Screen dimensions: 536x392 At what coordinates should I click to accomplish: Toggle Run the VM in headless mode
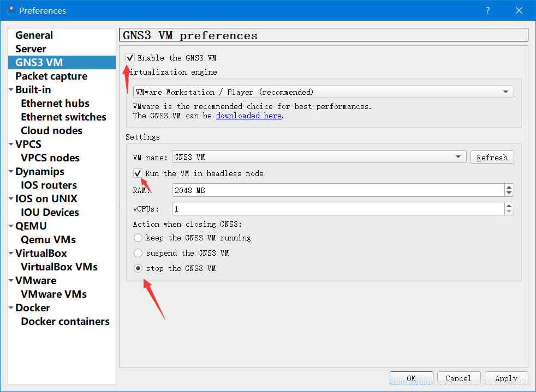(138, 173)
